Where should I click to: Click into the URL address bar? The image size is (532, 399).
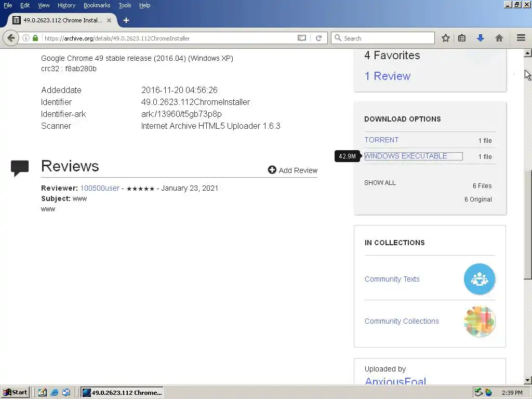(170, 38)
